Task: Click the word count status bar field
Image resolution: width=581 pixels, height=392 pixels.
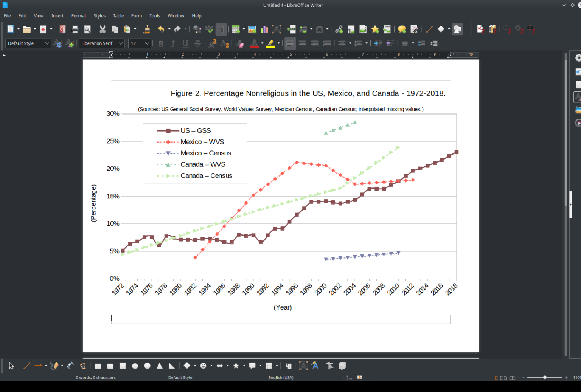Action: point(96,378)
